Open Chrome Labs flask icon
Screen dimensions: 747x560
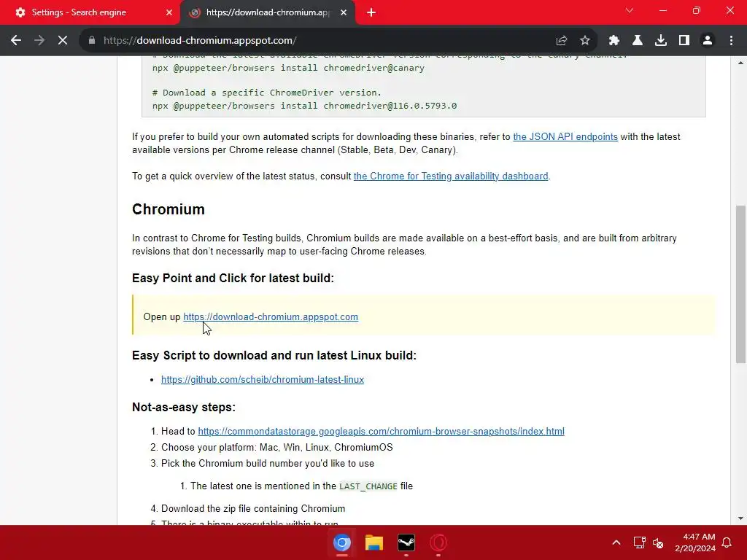(638, 41)
